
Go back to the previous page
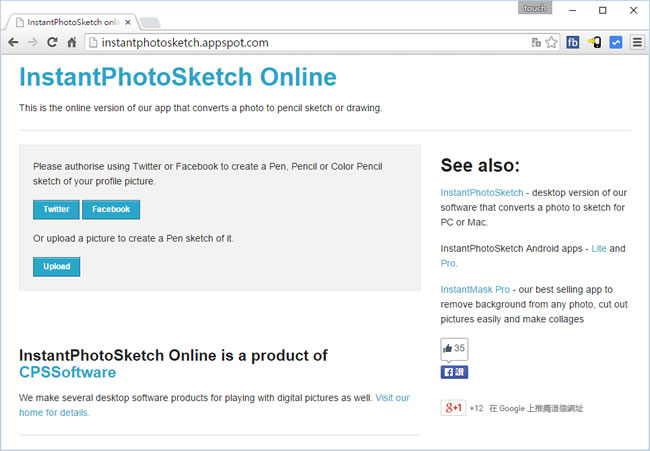(13, 42)
